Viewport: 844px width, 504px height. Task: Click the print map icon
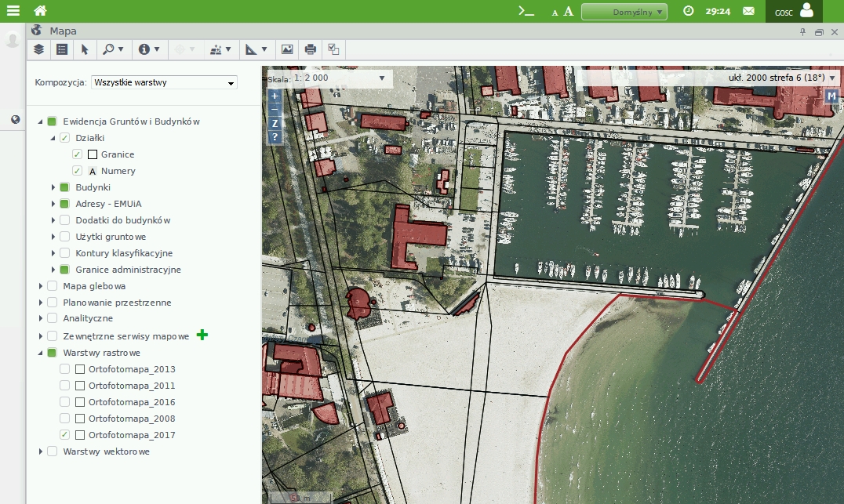(x=310, y=49)
